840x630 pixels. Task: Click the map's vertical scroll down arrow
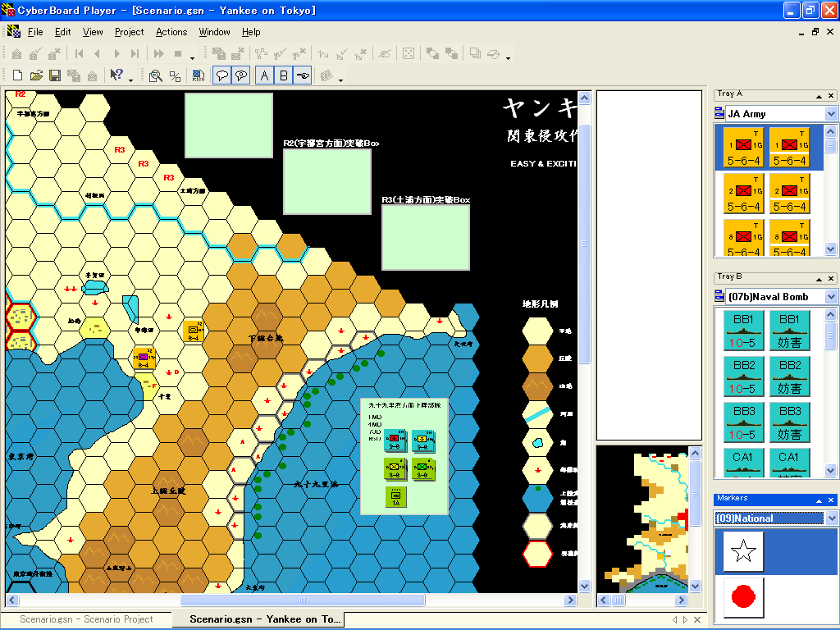[584, 586]
